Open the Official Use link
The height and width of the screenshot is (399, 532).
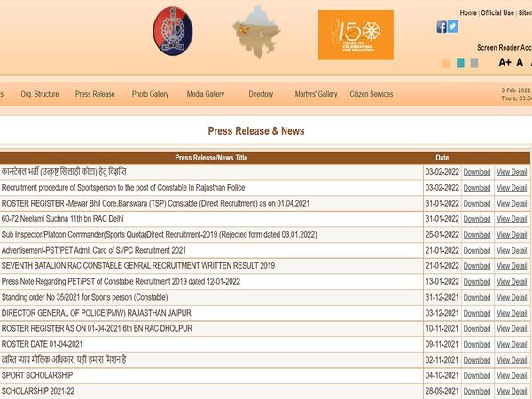[x=497, y=13]
